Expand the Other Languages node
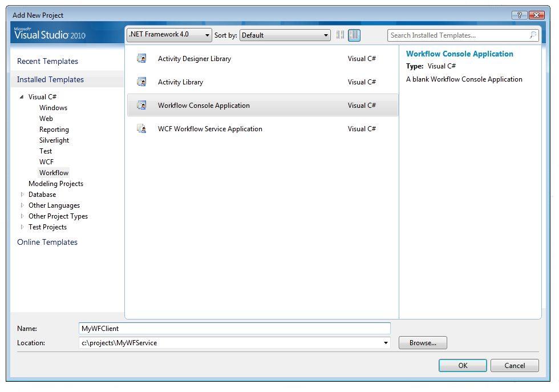This screenshot has height=392, width=559. (x=22, y=205)
